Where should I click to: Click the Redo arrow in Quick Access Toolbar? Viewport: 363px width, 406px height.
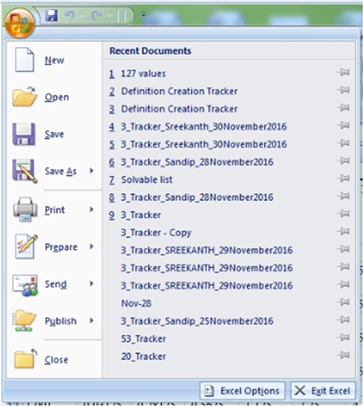(x=97, y=15)
